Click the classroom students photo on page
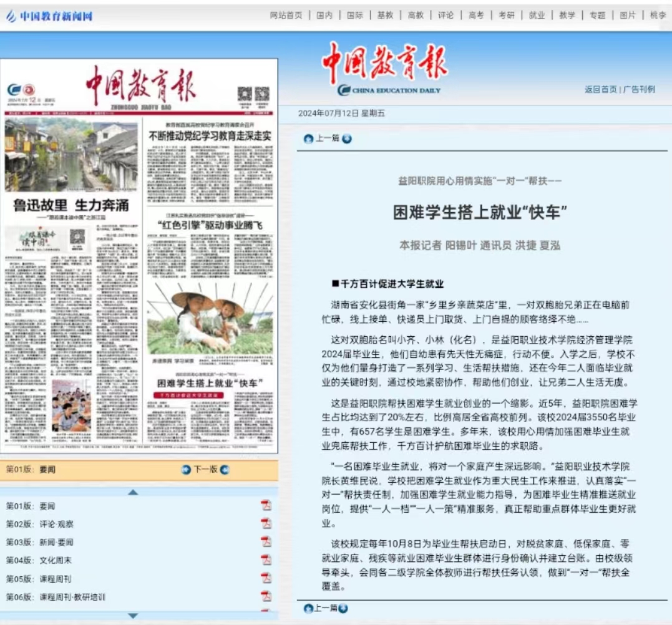This screenshot has height=625, width=672. point(71,405)
